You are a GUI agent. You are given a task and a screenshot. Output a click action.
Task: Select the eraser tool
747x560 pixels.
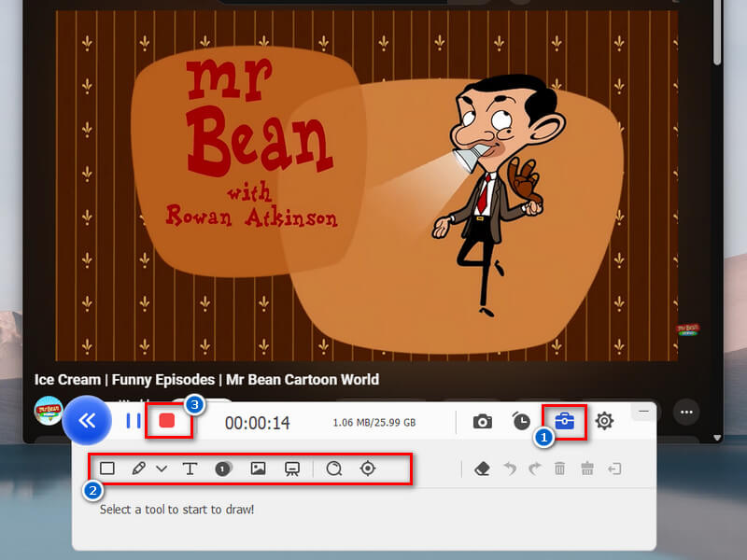pyautogui.click(x=482, y=469)
